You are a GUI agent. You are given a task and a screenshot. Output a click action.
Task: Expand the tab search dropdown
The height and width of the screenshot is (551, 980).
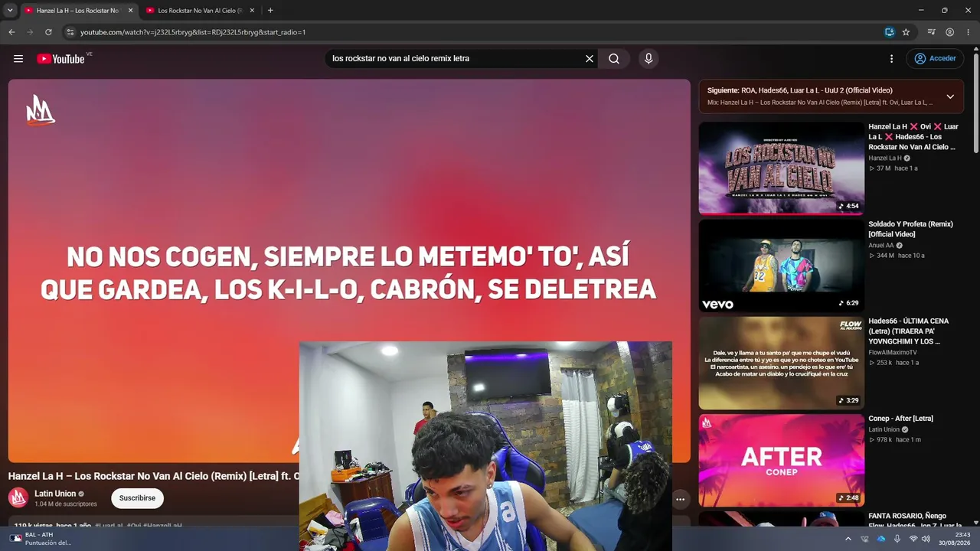(10, 11)
